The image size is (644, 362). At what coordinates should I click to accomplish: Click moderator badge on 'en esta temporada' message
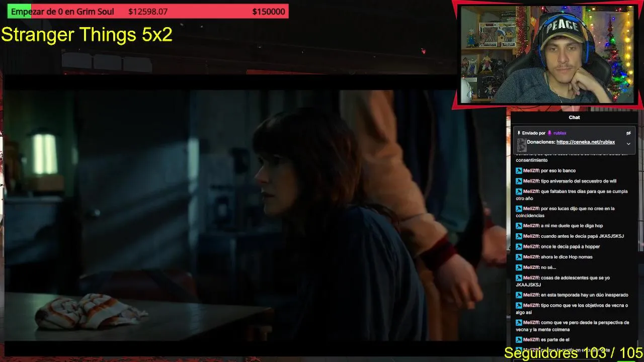click(x=519, y=295)
